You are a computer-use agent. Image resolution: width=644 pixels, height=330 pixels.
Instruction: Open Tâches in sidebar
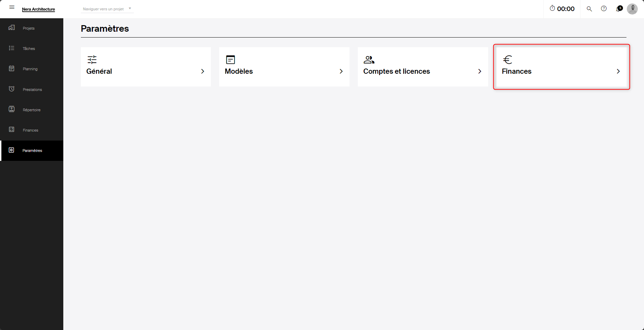click(x=29, y=49)
